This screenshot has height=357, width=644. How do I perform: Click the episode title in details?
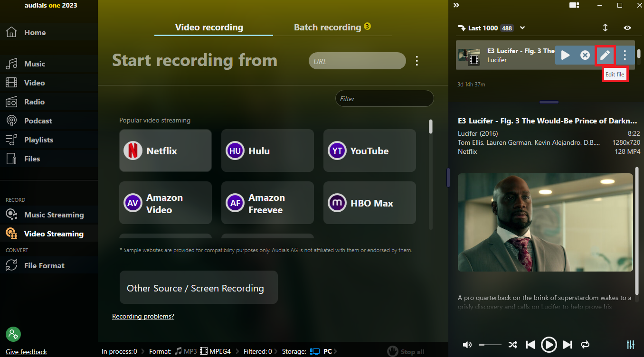coord(548,121)
